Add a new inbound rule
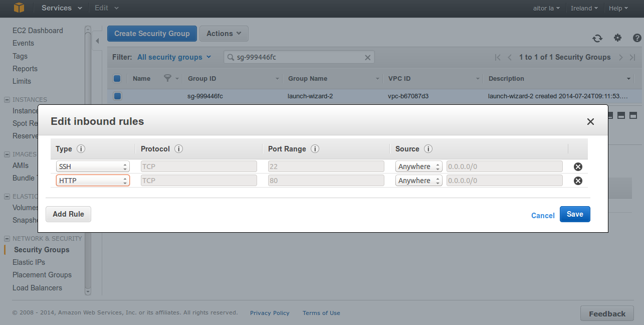Viewport: 644px width, 325px height. coord(68,214)
